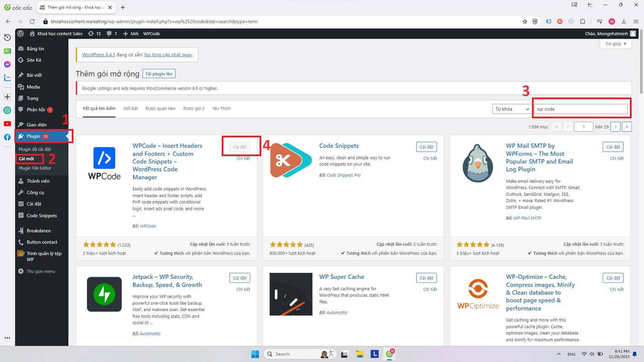
Task: Open the clock and date in taskbar
Action: [620, 354]
